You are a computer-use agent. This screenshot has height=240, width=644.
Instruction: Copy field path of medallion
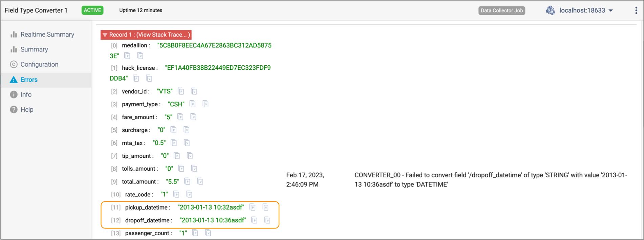pos(127,56)
